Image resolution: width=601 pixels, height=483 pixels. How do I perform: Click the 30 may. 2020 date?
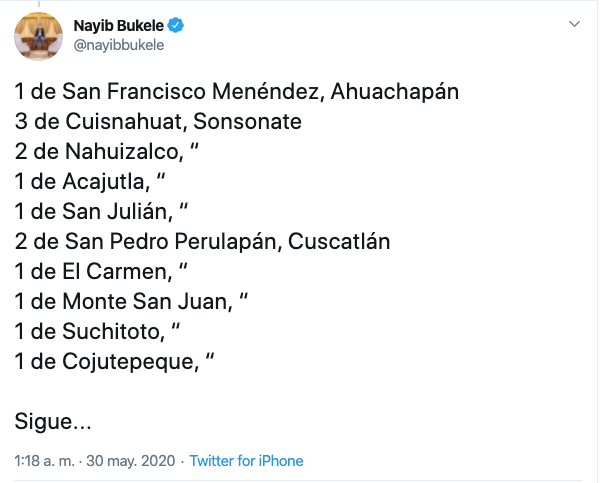pos(131,461)
